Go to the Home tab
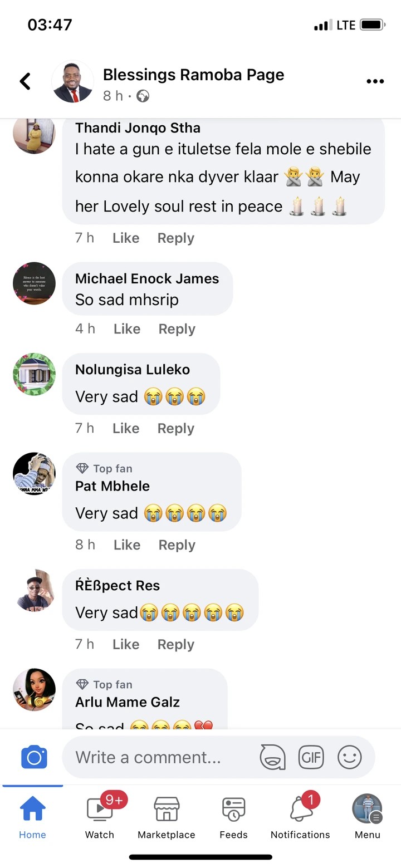This screenshot has height=868, width=401. [33, 816]
